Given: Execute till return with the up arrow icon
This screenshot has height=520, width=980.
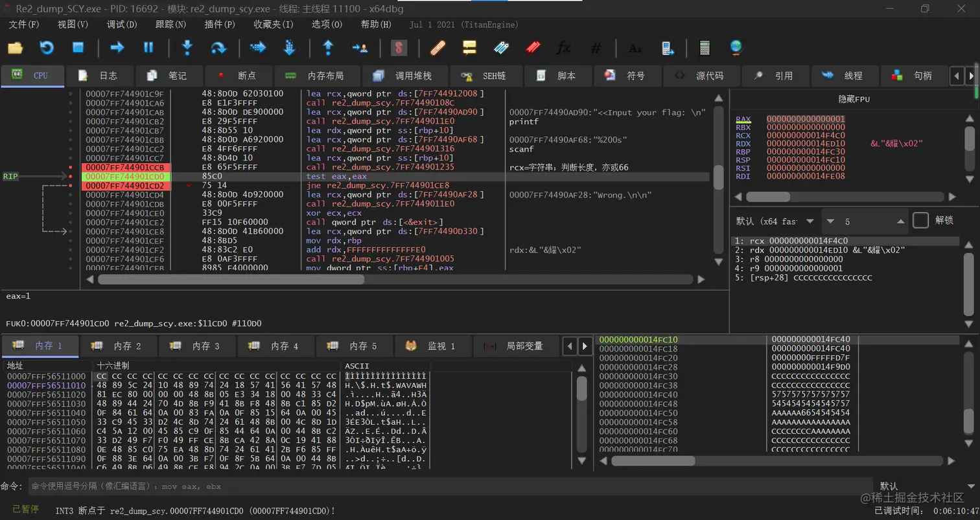Looking at the screenshot, I should click(x=328, y=48).
